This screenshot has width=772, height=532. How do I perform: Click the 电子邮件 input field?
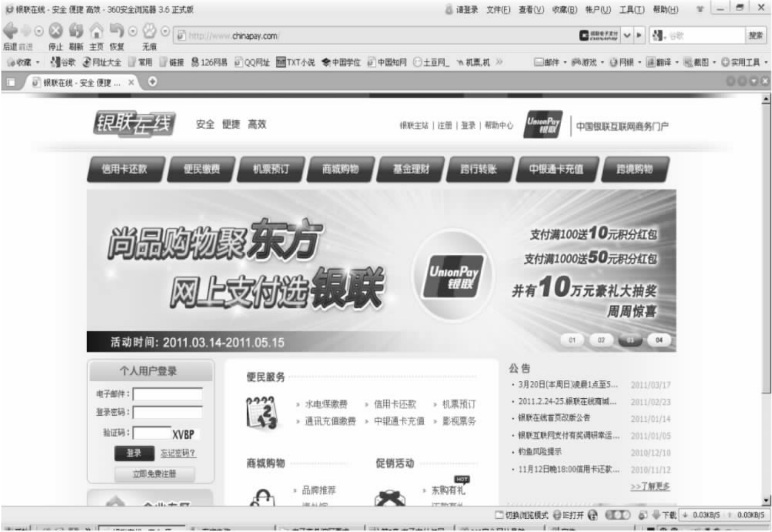pos(168,394)
